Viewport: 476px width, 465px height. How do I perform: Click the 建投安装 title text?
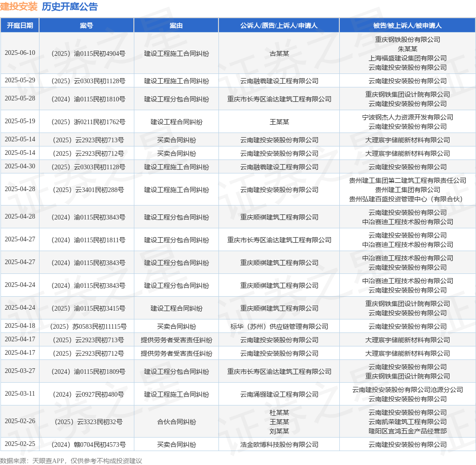[19, 7]
